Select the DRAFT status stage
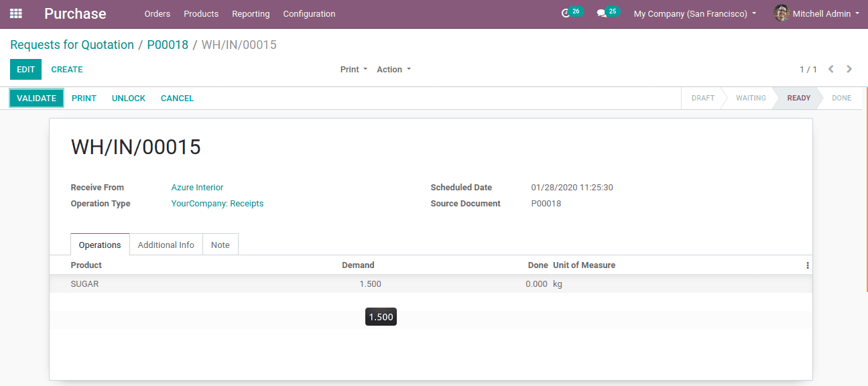868x386 pixels. click(x=702, y=98)
